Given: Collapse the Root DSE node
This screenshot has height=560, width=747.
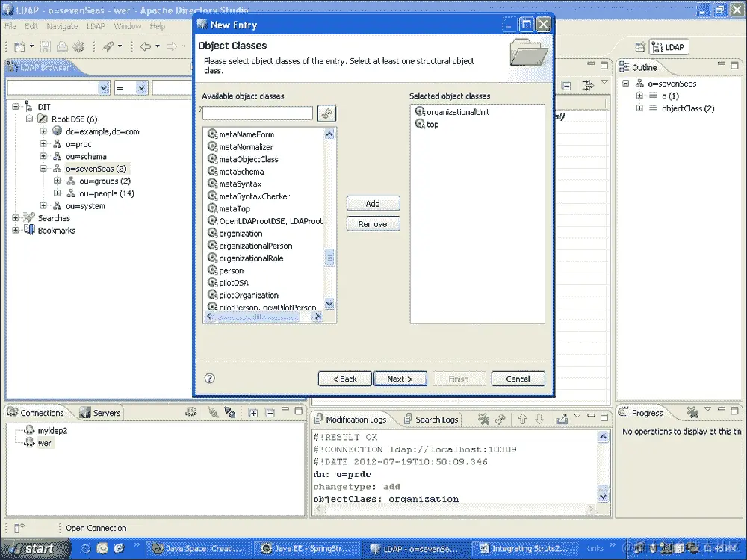Looking at the screenshot, I should click(x=30, y=119).
